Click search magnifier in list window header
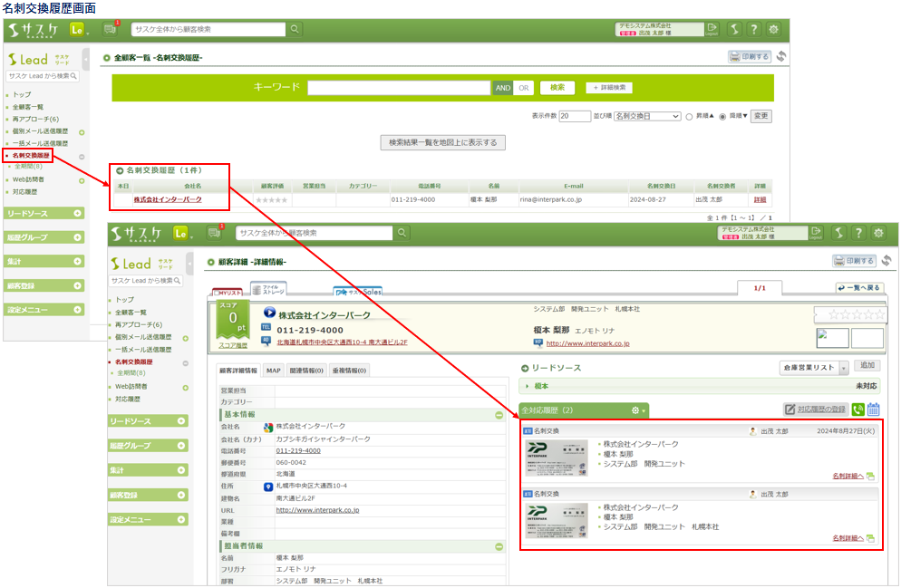 (295, 29)
